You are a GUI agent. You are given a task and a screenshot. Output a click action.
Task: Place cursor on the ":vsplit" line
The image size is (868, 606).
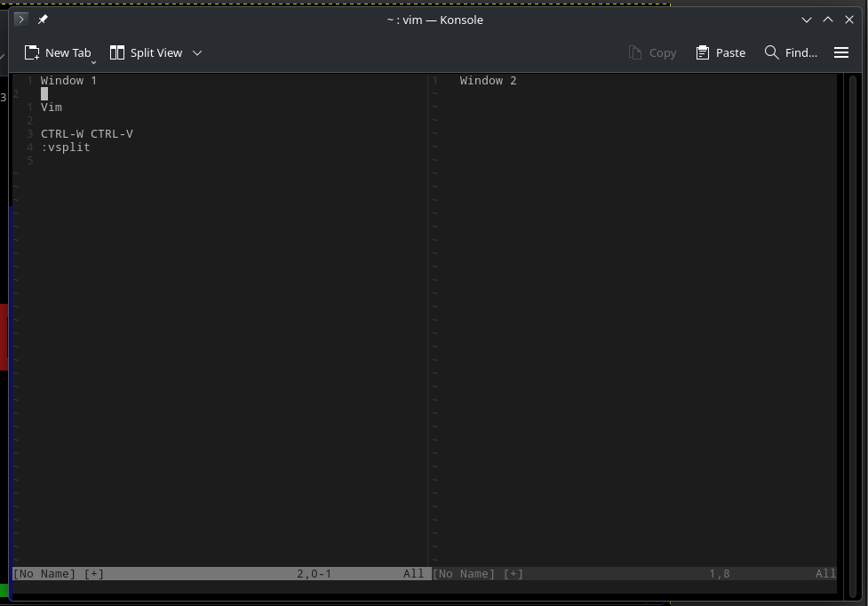66,148
